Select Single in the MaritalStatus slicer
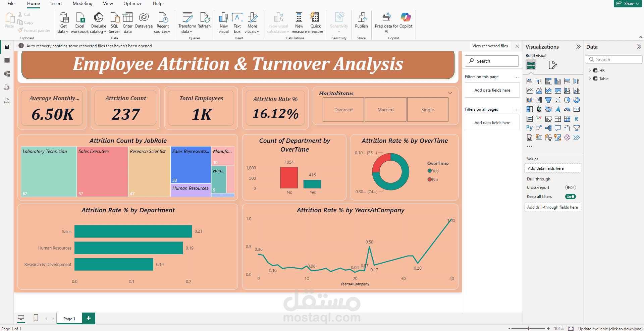644x331 pixels. (x=428, y=110)
